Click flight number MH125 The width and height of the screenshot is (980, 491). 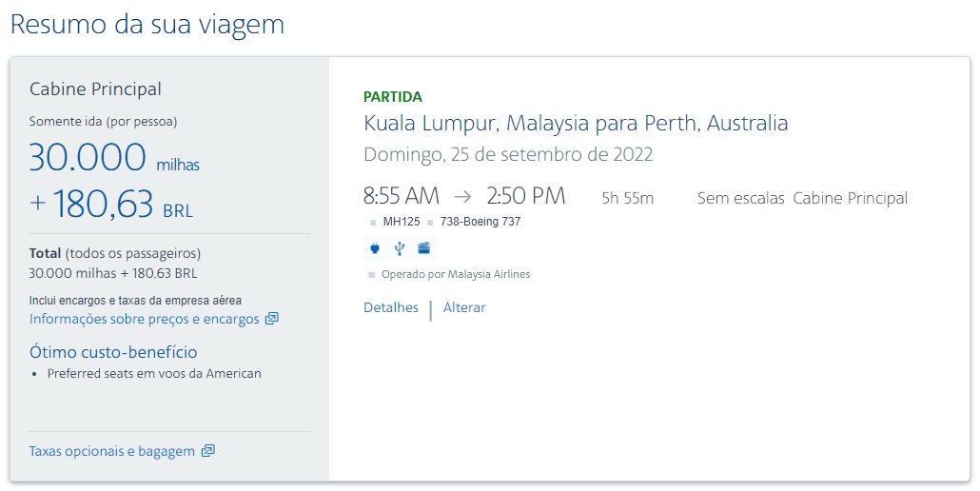click(402, 222)
